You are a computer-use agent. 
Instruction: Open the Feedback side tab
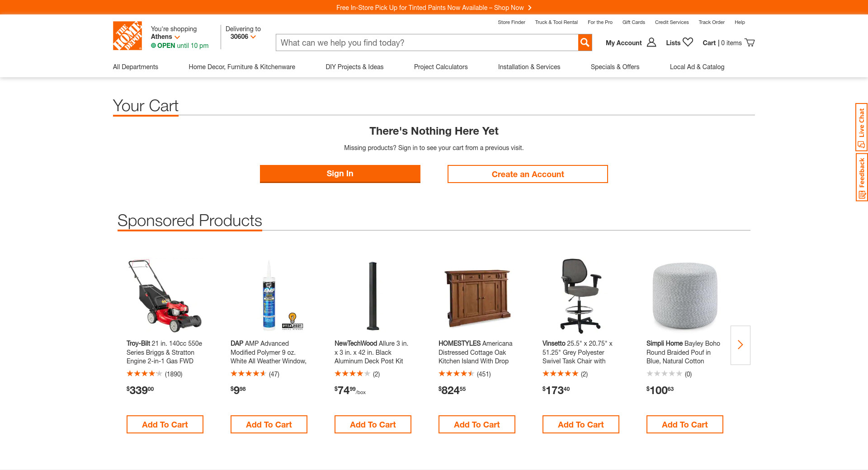[x=861, y=177]
